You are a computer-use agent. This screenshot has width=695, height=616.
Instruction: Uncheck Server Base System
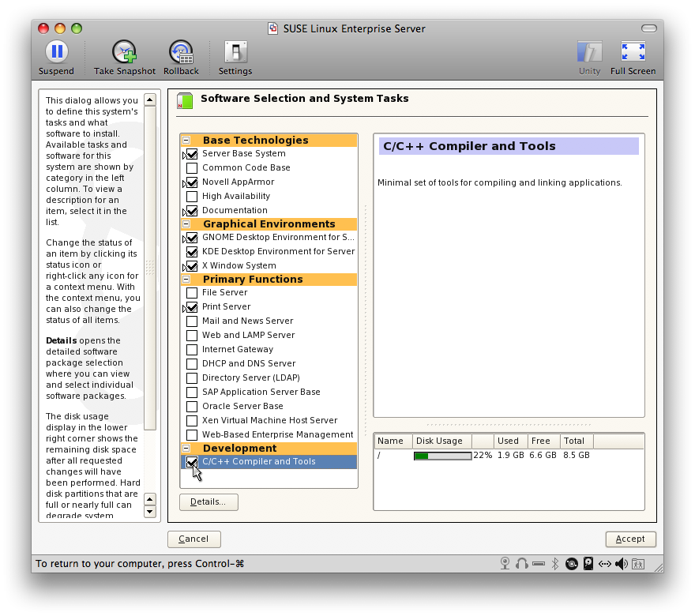coord(192,154)
